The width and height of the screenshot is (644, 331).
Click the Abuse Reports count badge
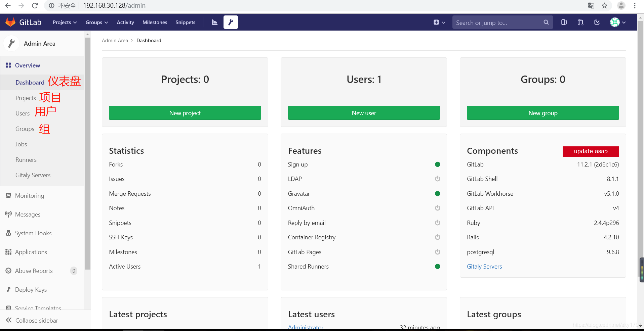pyautogui.click(x=74, y=271)
